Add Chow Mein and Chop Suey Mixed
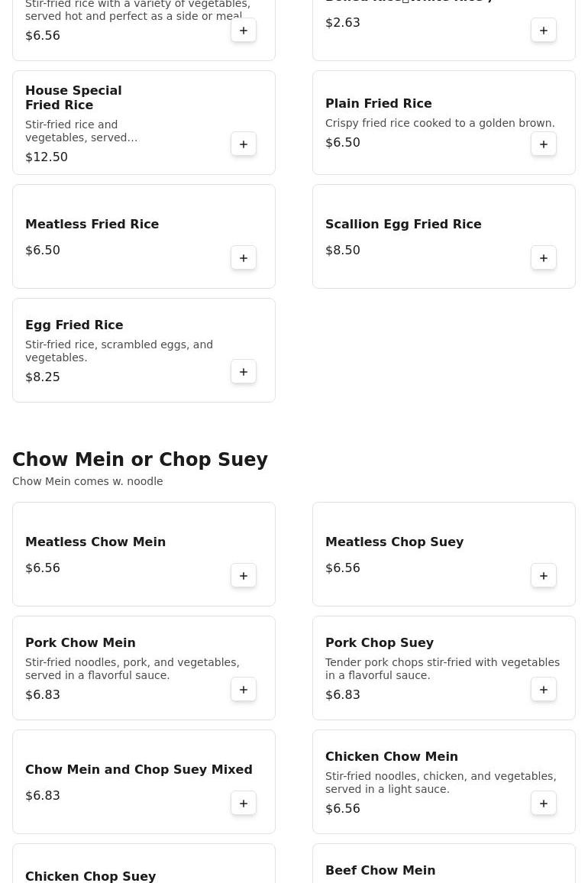This screenshot has height=883, width=588. [x=244, y=804]
